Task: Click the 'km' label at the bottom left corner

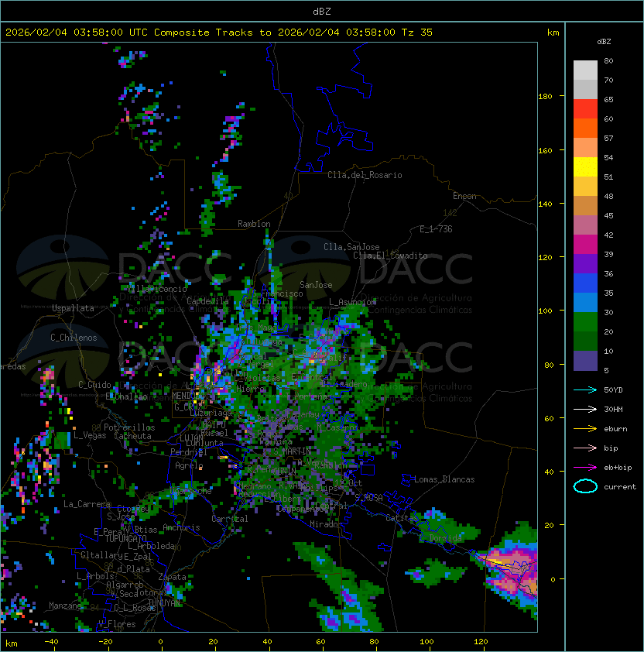Action: point(12,643)
